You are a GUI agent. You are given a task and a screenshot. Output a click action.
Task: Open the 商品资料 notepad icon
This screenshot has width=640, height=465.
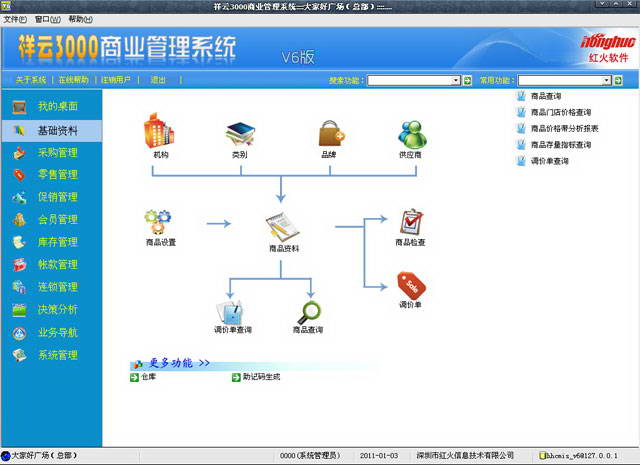coord(282,227)
